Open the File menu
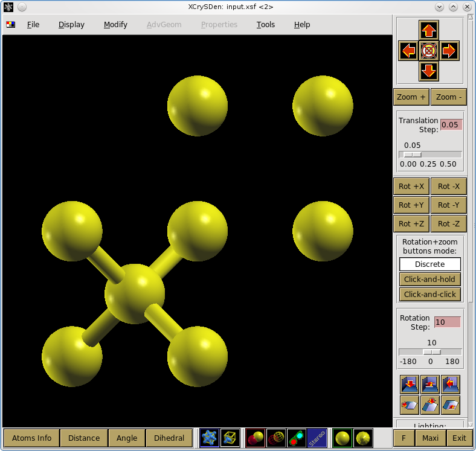Image resolution: width=476 pixels, height=451 pixels. pyautogui.click(x=33, y=25)
